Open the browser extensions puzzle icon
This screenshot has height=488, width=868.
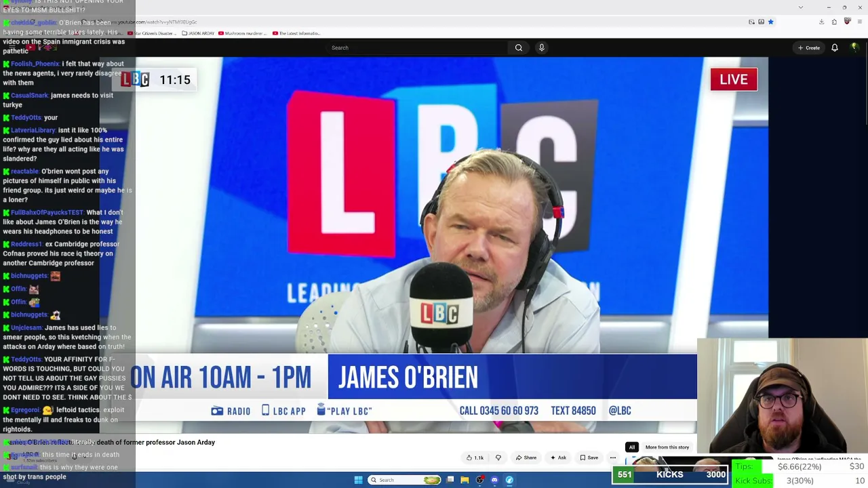(x=834, y=22)
